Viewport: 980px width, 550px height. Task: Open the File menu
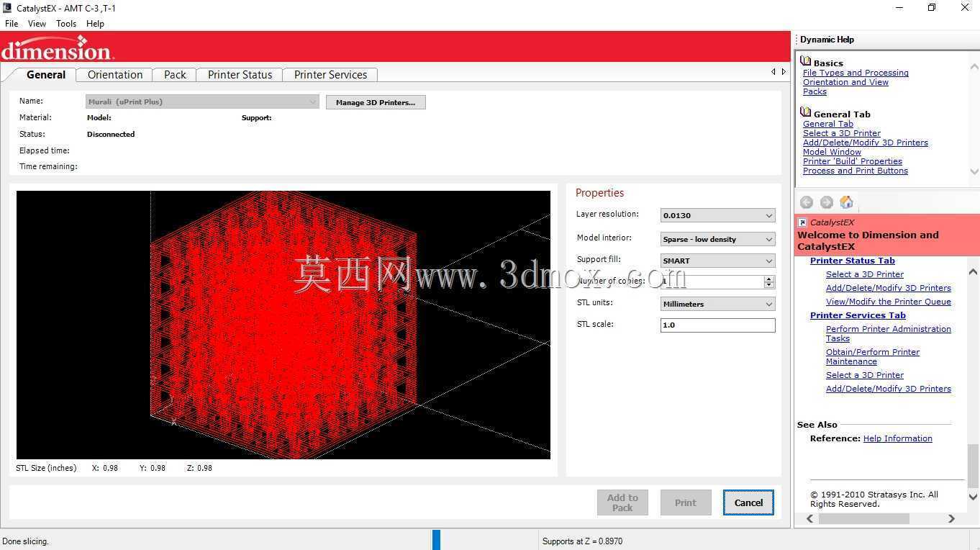click(12, 24)
